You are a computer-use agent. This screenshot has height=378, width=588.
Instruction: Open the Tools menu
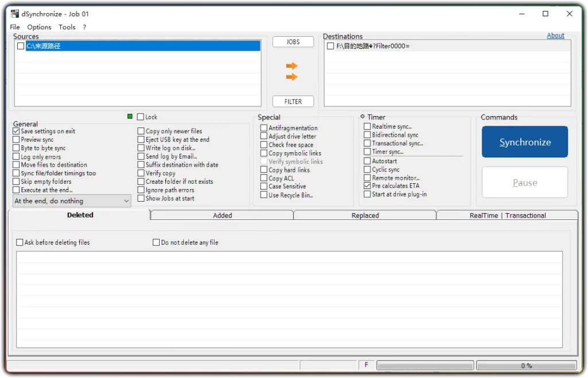click(x=67, y=26)
